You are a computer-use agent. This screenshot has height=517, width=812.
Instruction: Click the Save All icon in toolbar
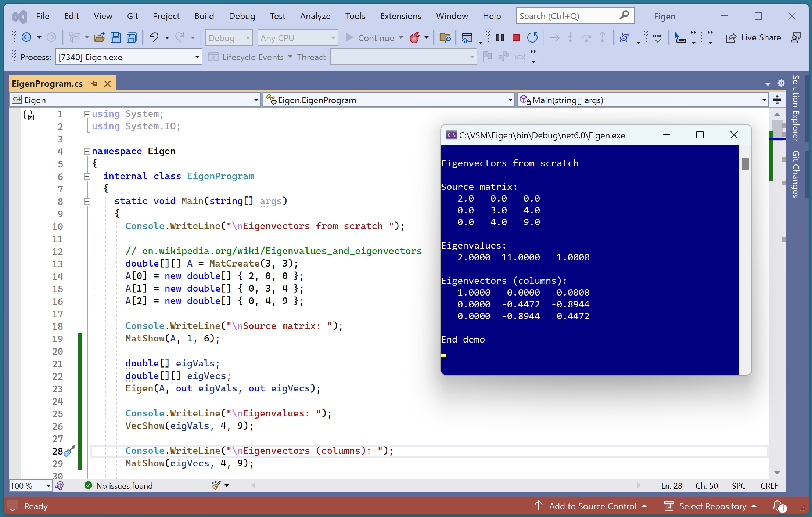pos(132,37)
